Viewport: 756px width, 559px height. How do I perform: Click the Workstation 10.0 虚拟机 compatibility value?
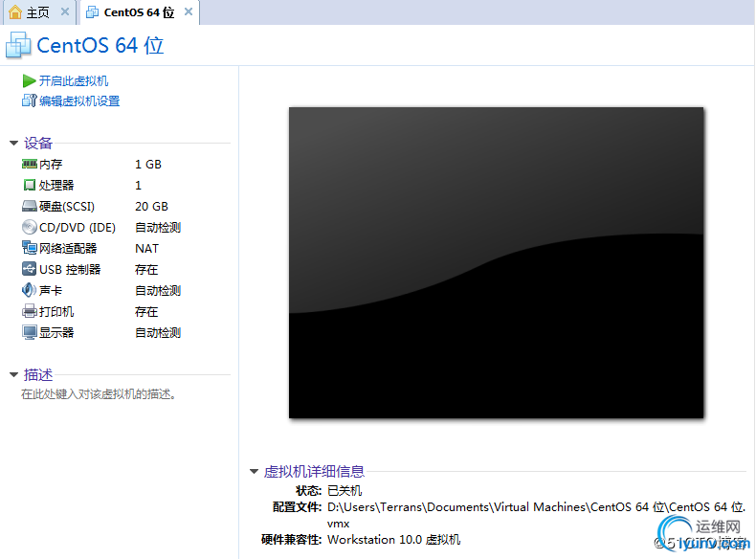click(x=394, y=539)
